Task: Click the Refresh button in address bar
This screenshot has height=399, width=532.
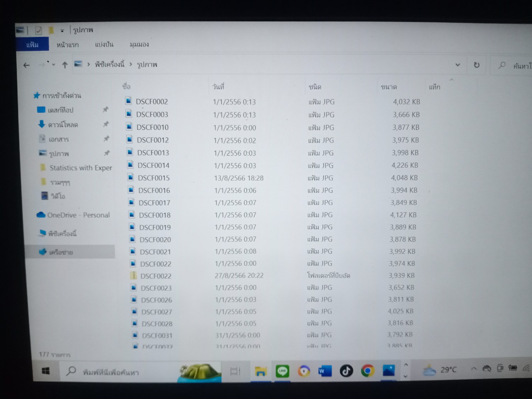Action: (476, 65)
